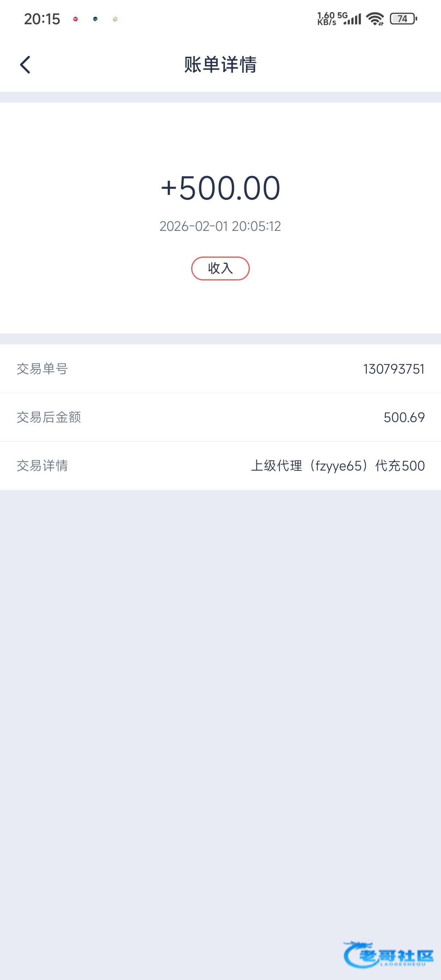Tap the Wi-Fi status icon

375,19
